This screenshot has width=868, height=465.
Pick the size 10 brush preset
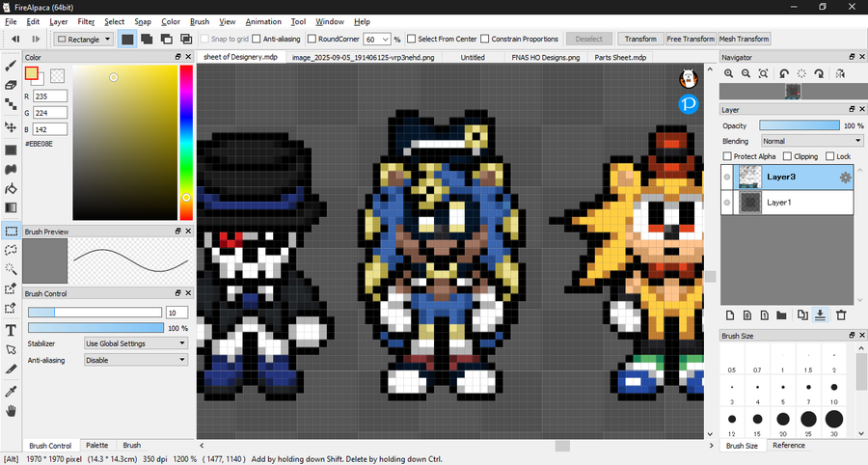tap(833, 391)
